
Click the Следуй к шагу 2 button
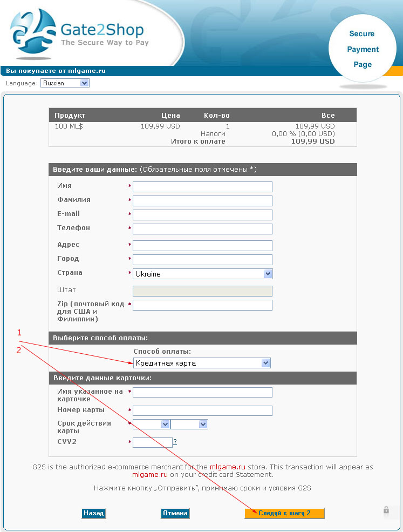pos(284,513)
